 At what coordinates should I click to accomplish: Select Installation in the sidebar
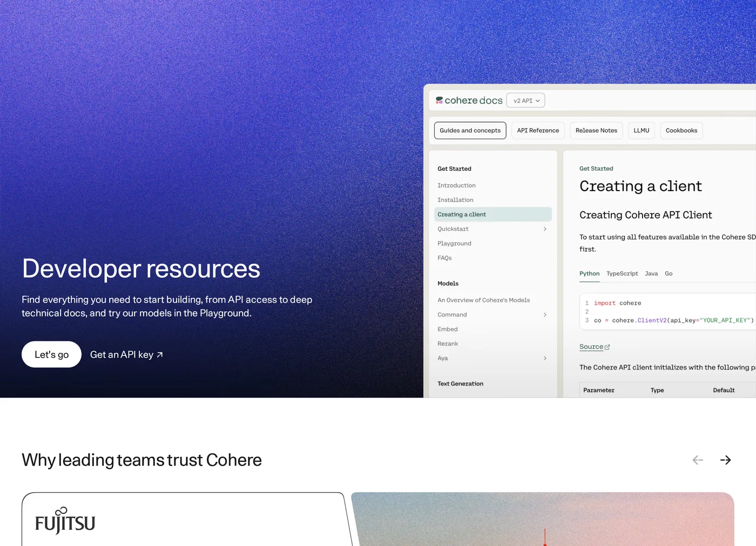coord(455,200)
